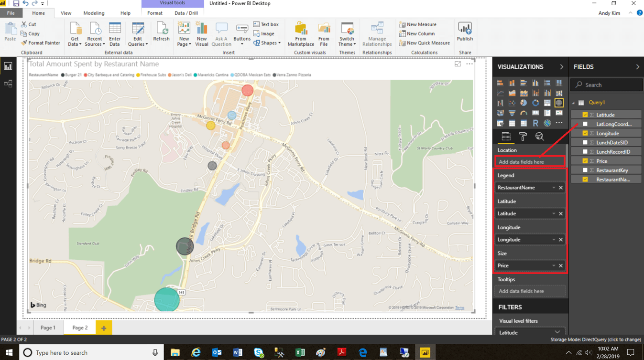Check the RestaurantKey field checkbox
This screenshot has height=360, width=644.
pos(585,170)
